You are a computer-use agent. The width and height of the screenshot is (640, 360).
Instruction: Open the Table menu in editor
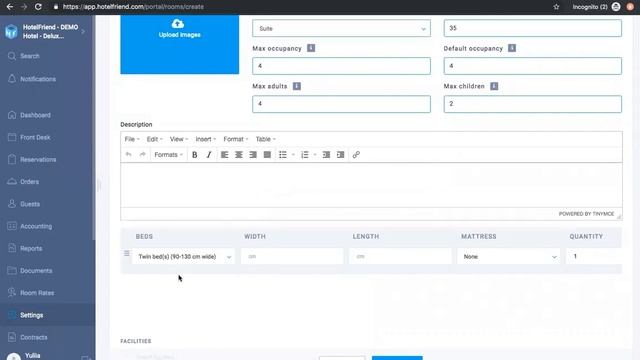265,139
